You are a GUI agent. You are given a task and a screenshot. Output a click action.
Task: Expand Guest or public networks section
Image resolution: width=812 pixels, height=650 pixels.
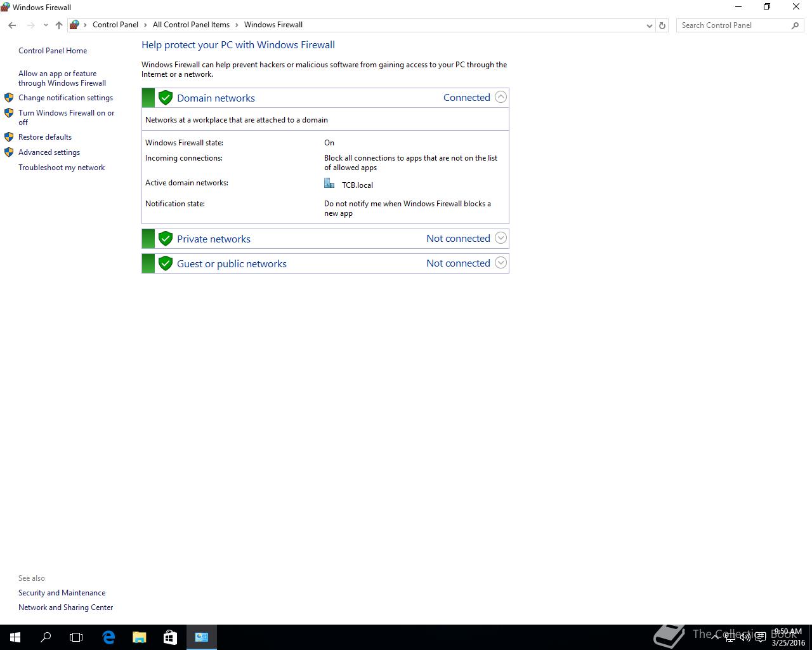(x=501, y=263)
